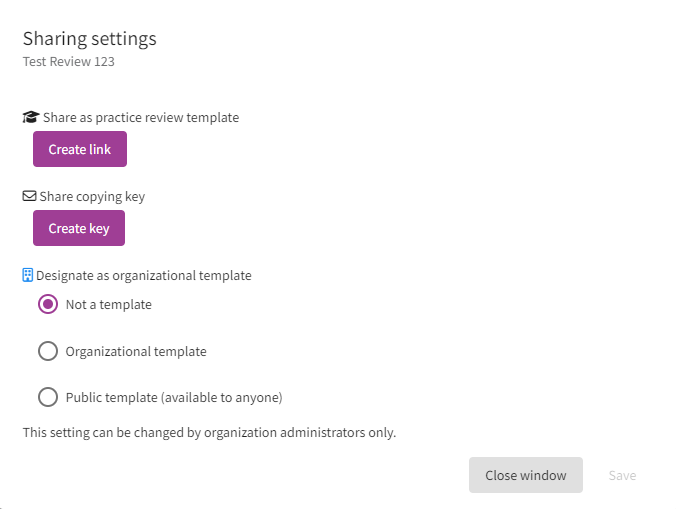Click the Share as practice review template label
The image size is (676, 509).
141,117
